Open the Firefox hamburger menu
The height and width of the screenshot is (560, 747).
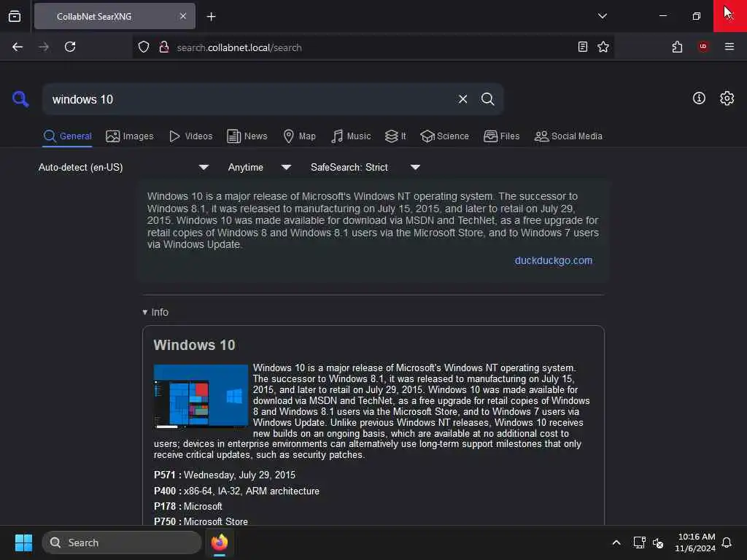point(729,47)
